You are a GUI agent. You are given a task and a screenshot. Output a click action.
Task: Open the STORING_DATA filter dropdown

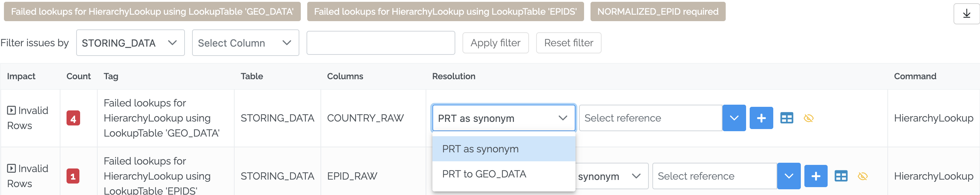pos(131,43)
